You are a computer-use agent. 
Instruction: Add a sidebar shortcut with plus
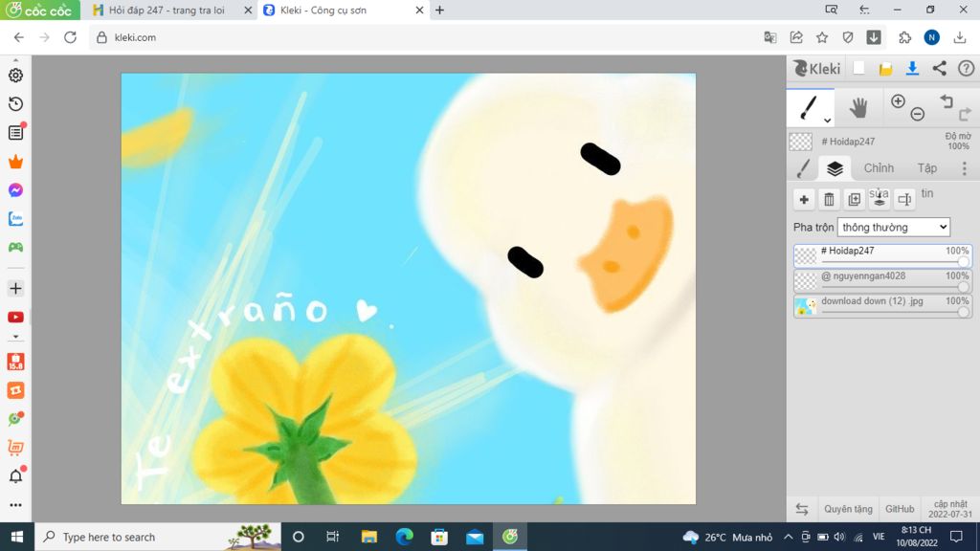(15, 289)
